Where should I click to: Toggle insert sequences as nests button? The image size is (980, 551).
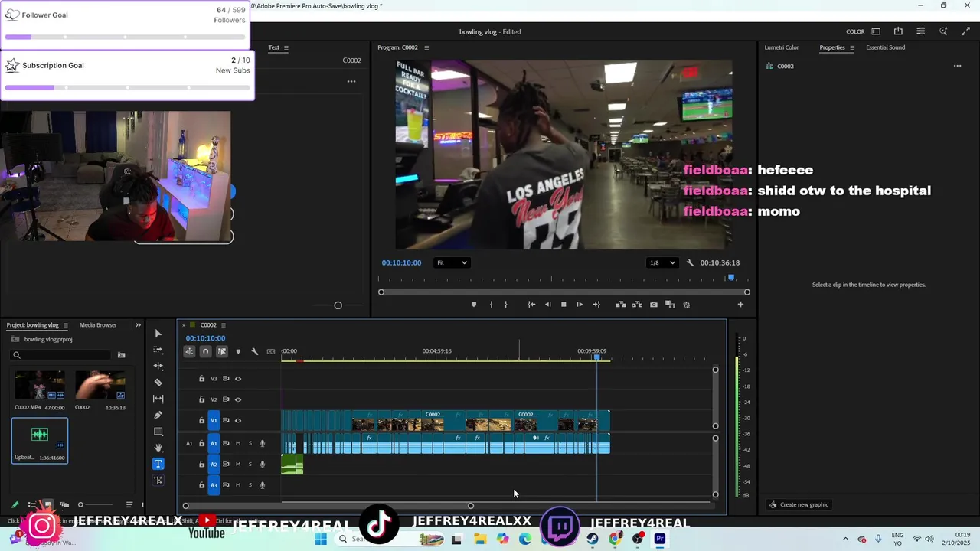click(189, 351)
